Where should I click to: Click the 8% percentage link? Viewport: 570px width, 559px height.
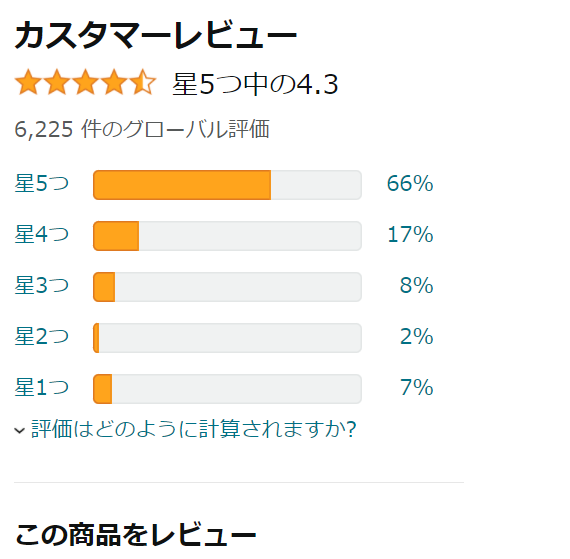click(x=417, y=285)
